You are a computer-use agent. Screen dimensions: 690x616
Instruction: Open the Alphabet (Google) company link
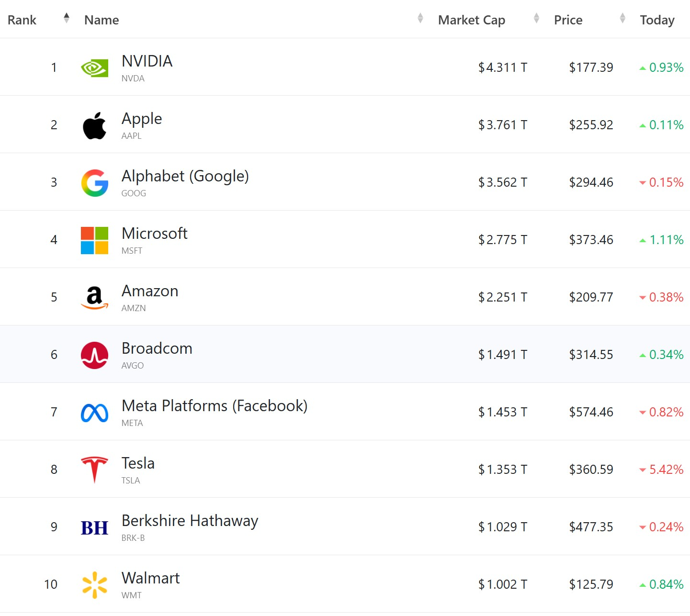[x=185, y=176]
